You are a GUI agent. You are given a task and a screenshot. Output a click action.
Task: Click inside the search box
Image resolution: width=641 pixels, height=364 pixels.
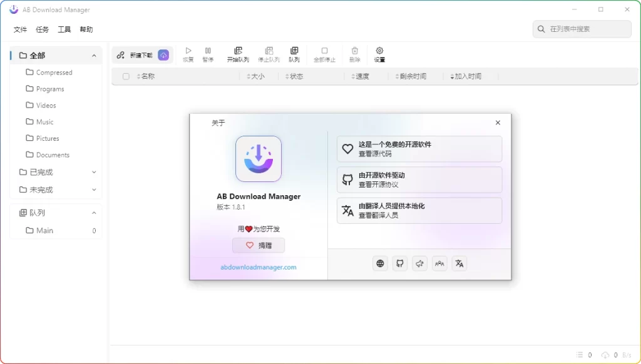click(x=582, y=29)
